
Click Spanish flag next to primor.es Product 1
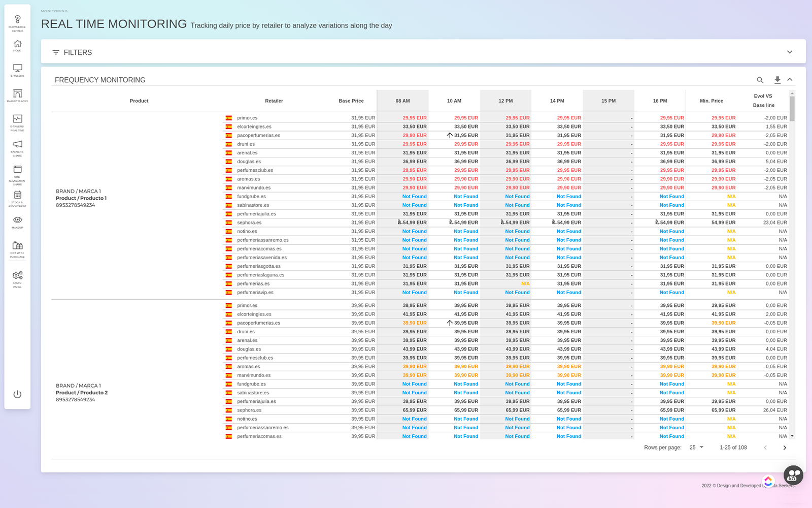229,118
